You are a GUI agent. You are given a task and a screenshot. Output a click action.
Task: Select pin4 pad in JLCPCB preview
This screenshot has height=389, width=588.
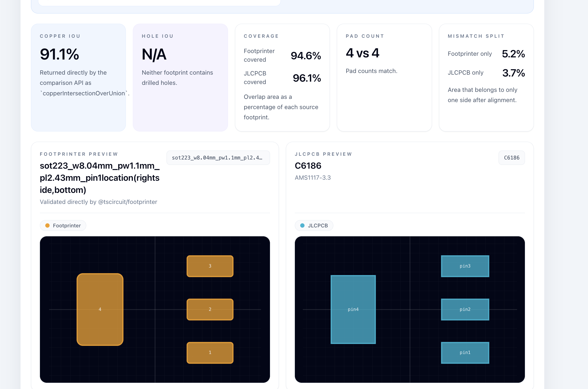point(353,309)
